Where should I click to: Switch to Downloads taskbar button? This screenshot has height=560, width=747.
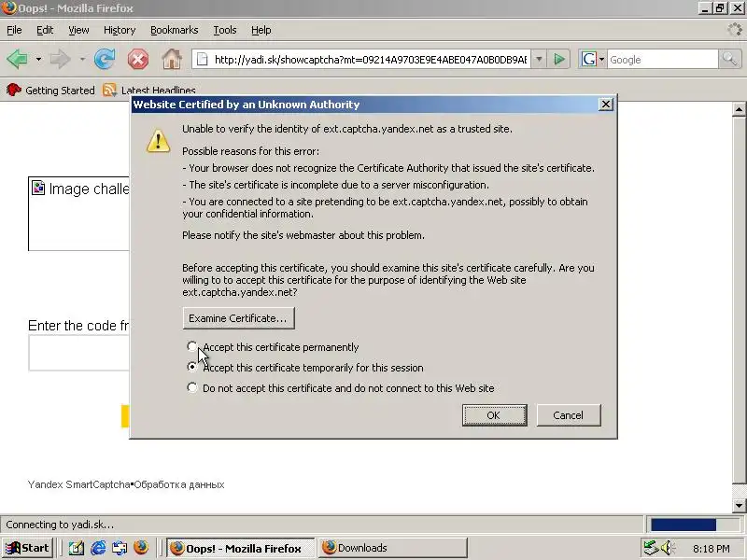point(392,548)
